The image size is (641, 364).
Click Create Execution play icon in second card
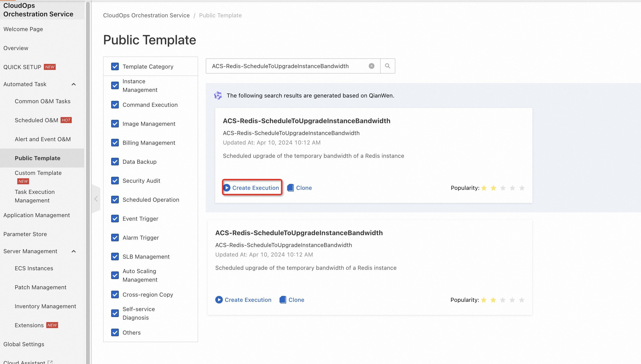click(219, 300)
